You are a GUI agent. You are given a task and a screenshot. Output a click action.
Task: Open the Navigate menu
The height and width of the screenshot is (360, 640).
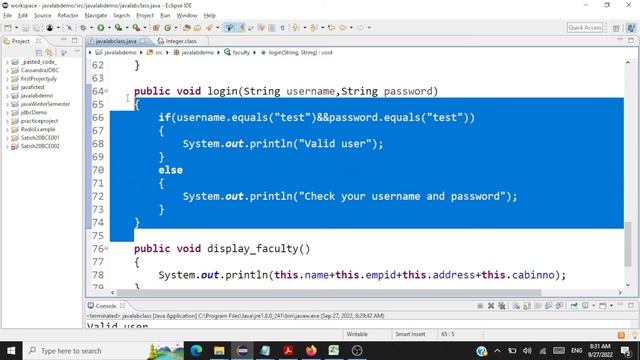[96, 16]
